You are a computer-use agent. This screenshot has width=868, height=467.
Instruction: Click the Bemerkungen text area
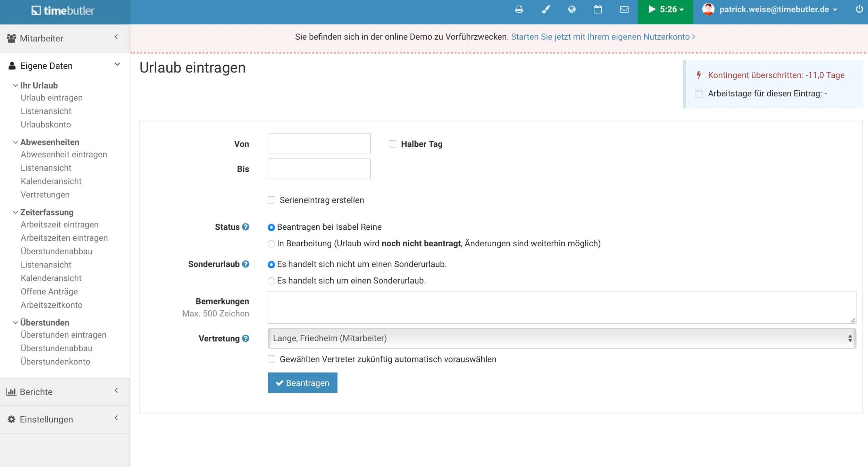561,307
